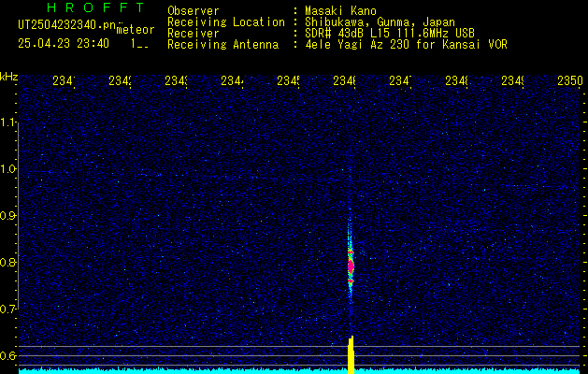588x374 pixels.
Task: Click the HROFFT title text
Action: point(95,7)
